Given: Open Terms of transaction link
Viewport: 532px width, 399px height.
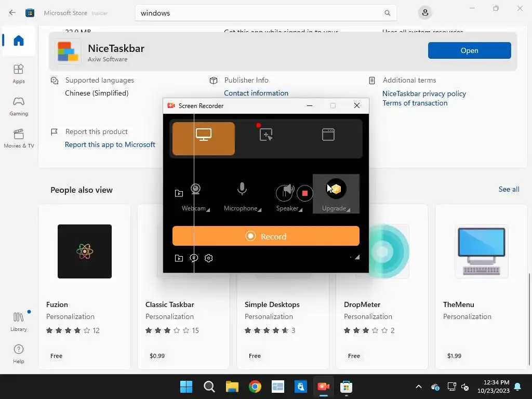Looking at the screenshot, I should pyautogui.click(x=415, y=103).
